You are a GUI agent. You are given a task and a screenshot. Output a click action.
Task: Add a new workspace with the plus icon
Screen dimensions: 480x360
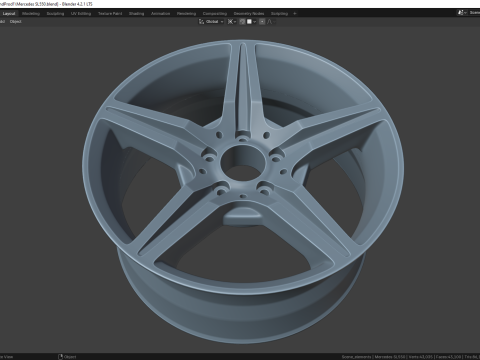click(x=295, y=14)
